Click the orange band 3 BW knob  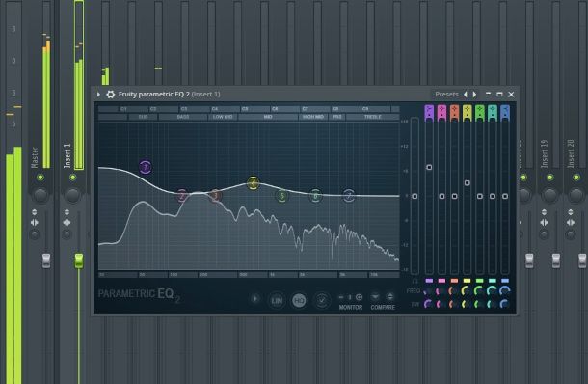point(454,304)
